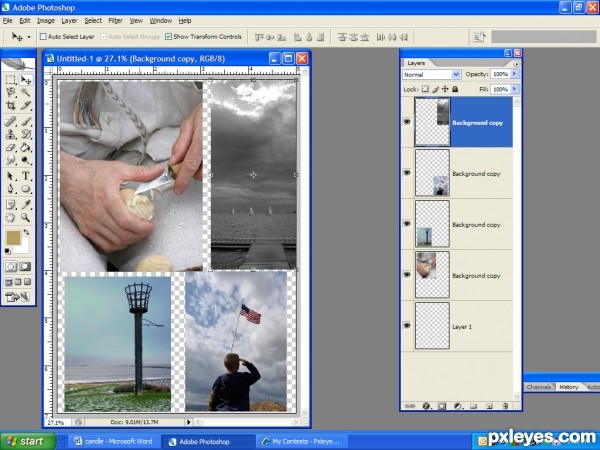Uncheck Show Transform Controls checkbox
The height and width of the screenshot is (450, 600).
point(168,37)
